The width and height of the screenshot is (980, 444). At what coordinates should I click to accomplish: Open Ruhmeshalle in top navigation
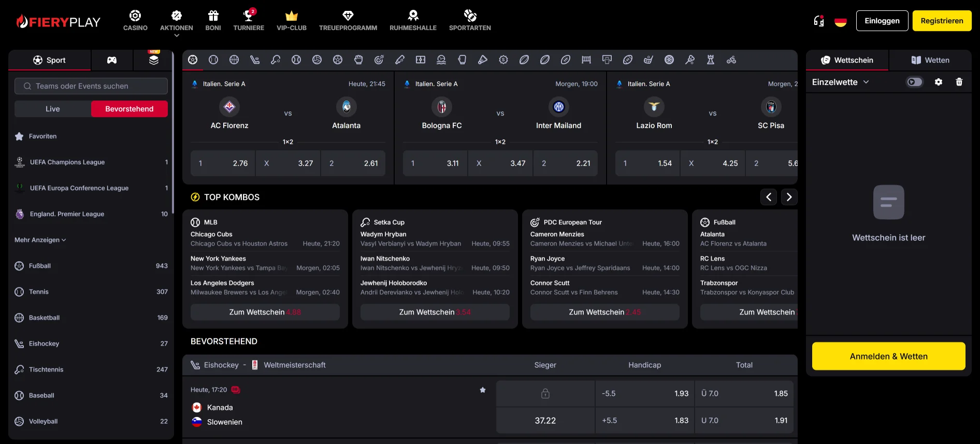click(413, 21)
